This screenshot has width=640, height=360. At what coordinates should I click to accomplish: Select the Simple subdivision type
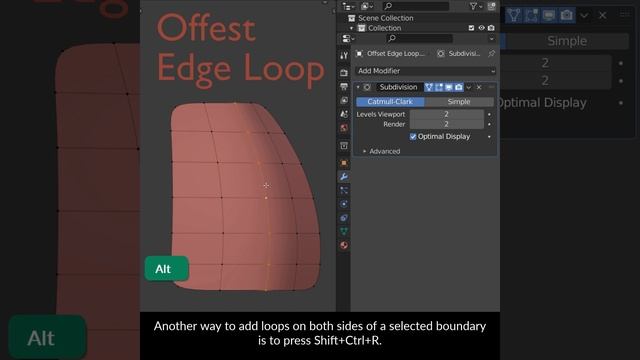point(459,102)
